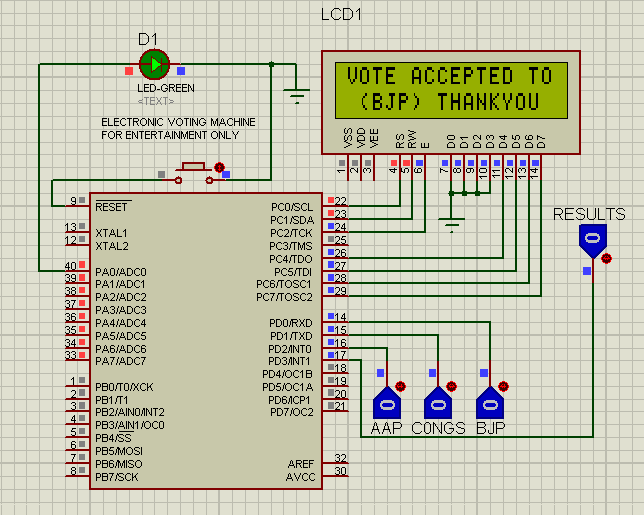Select the reset push button switch body
Viewport: 644px width, 516px height.
coord(193,173)
